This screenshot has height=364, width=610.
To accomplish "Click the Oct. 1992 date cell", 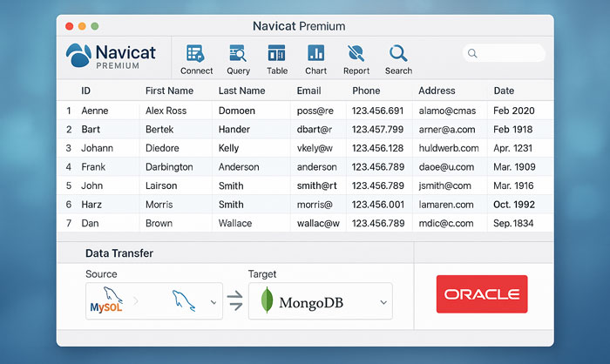I will click(514, 205).
